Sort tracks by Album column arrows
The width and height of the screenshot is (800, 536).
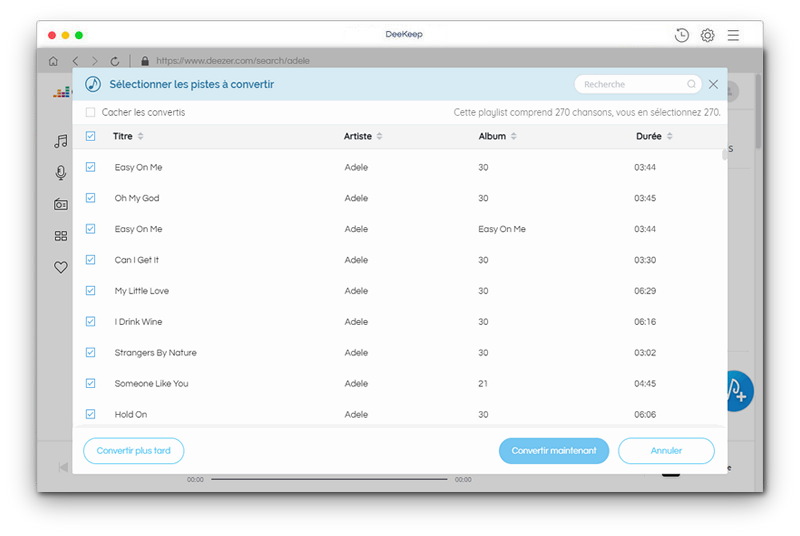pyautogui.click(x=513, y=136)
